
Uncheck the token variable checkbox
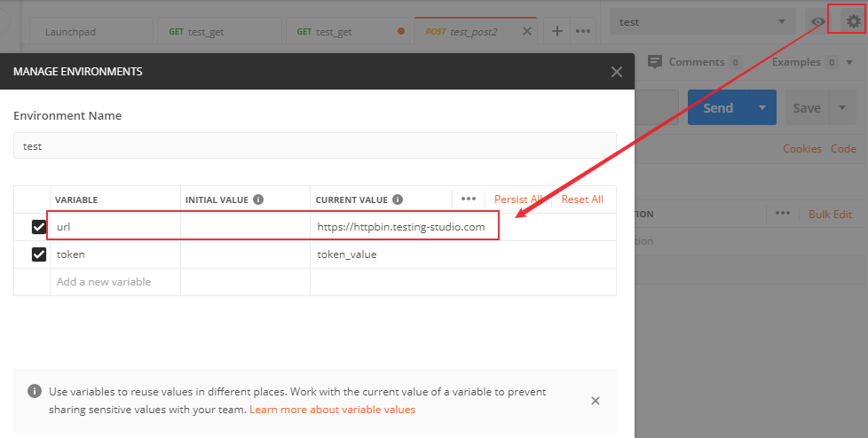tap(39, 254)
